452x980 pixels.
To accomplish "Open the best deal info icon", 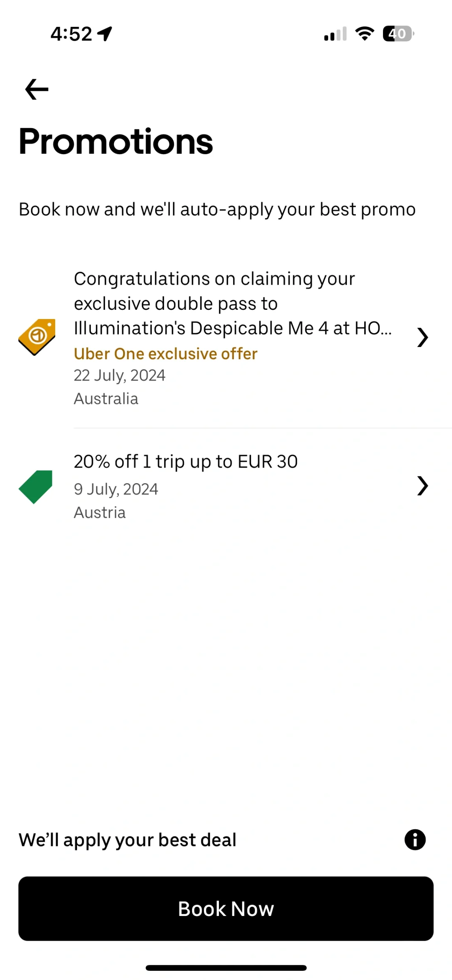I will tap(415, 840).
